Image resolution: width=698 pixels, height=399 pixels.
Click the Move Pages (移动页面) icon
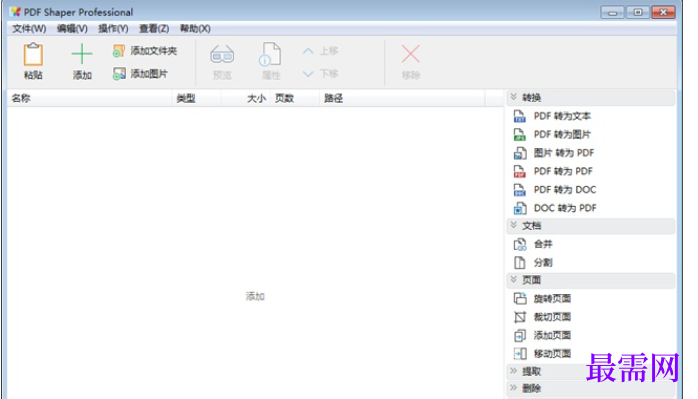pos(519,354)
